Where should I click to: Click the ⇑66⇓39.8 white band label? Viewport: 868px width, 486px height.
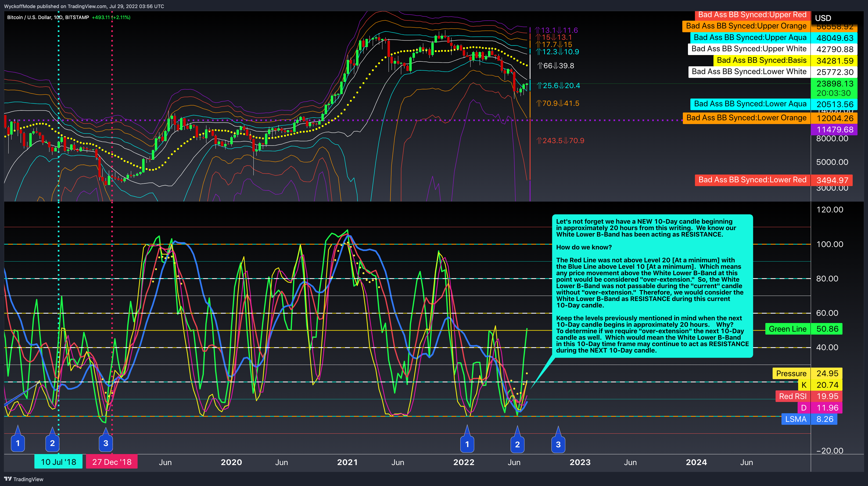point(556,66)
